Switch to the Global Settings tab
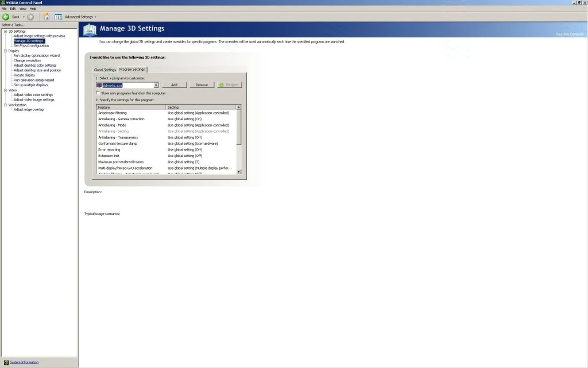 105,70
